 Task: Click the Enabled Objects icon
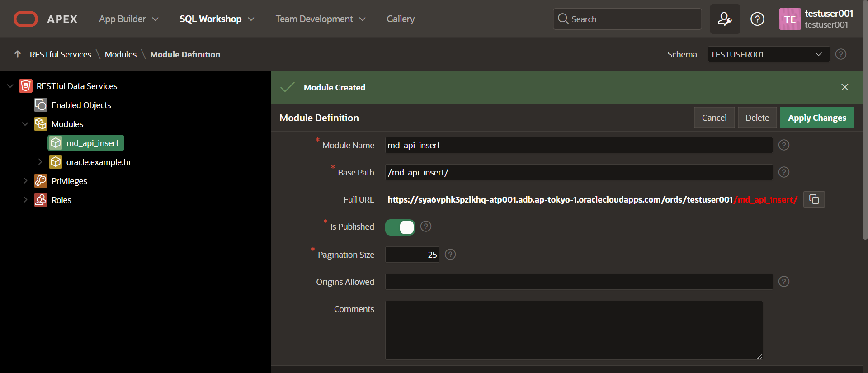[x=41, y=105]
